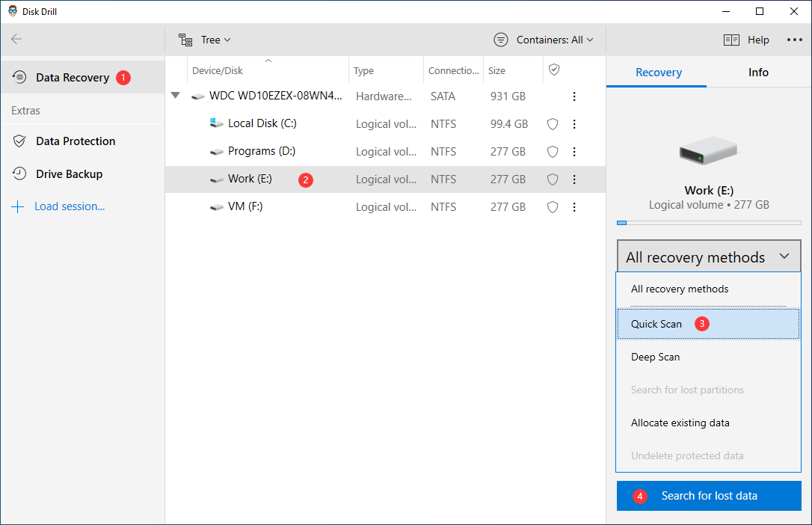Open the kebab menu for VM (F:)
The width and height of the screenshot is (812, 525).
(573, 207)
